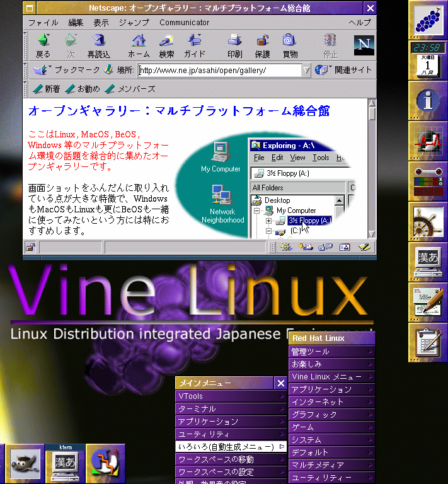The image size is (448, 484).
Task: Open the Communicator menu
Action: (x=184, y=23)
